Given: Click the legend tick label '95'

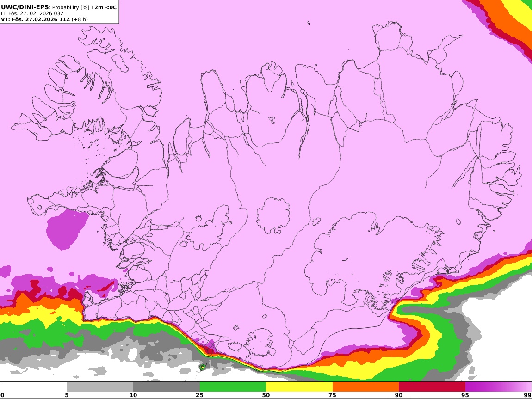Looking at the screenshot, I should pyautogui.click(x=465, y=395).
